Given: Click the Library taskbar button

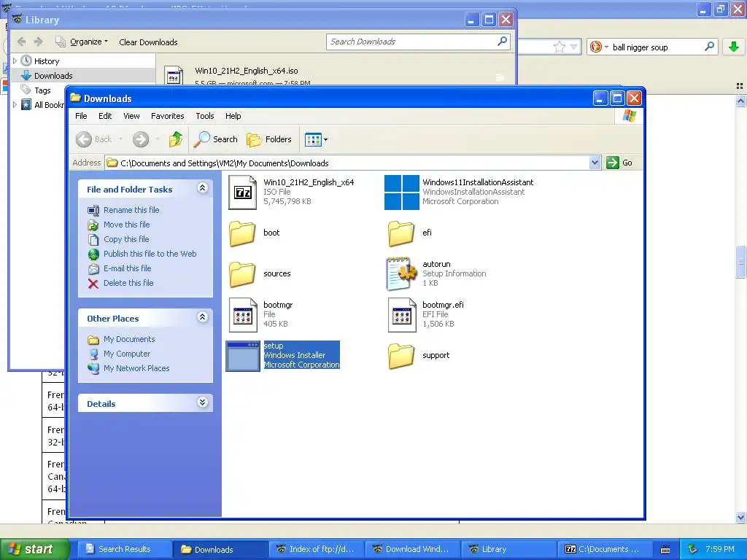Looking at the screenshot, I should [x=508, y=549].
